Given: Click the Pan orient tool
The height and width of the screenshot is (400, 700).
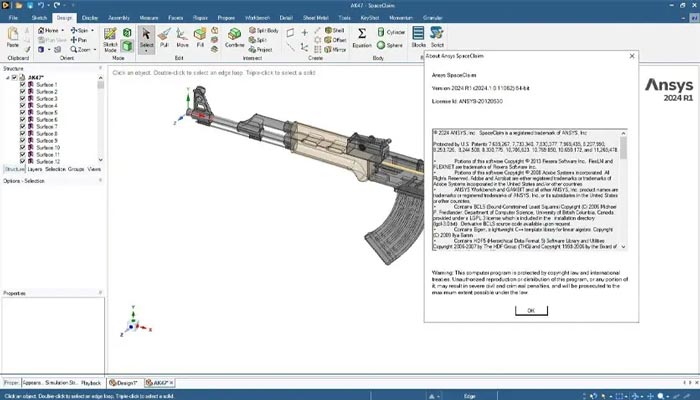Looking at the screenshot, I should point(78,40).
